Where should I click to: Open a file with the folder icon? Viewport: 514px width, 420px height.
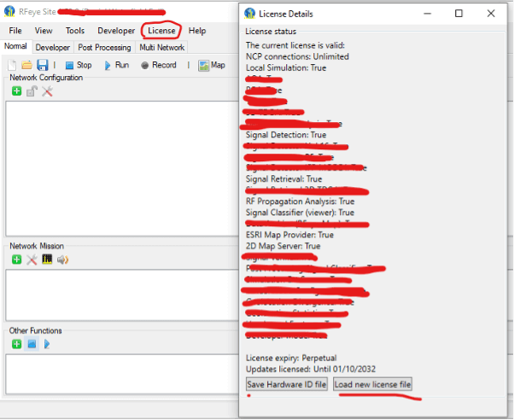[26, 65]
